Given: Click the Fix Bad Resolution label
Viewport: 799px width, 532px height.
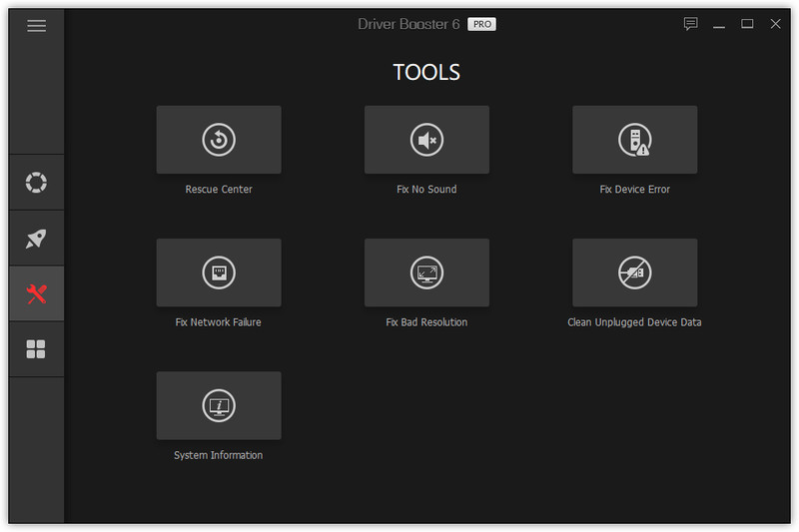Looking at the screenshot, I should (x=427, y=322).
